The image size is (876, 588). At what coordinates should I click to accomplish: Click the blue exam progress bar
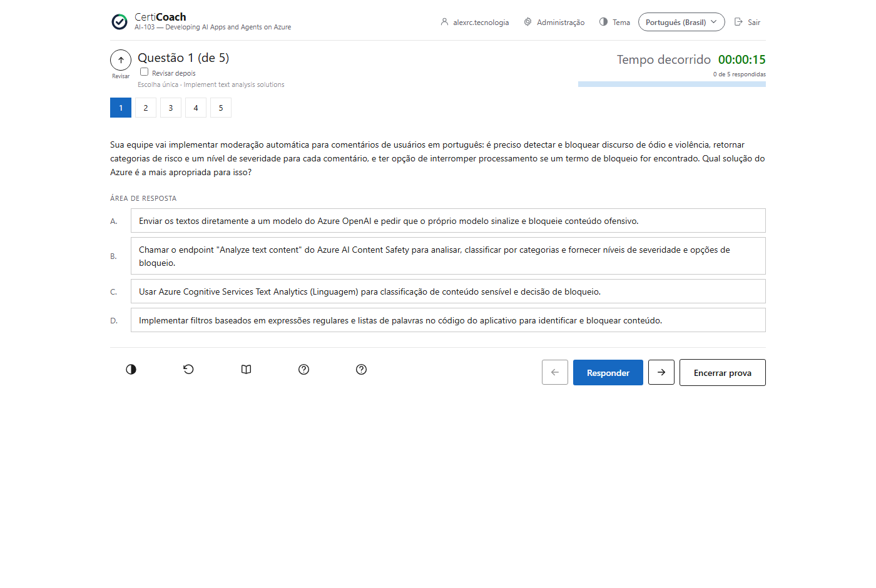click(x=672, y=84)
